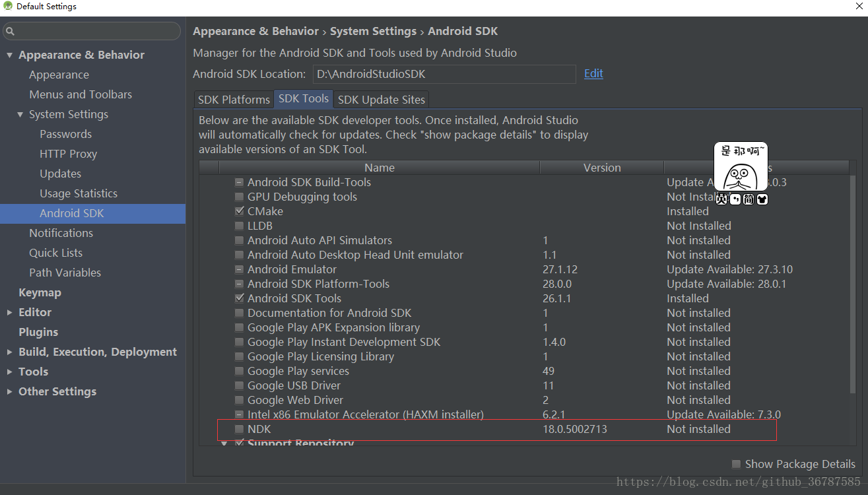The height and width of the screenshot is (495, 868).
Task: Expand the Tools settings section
Action: pos(9,372)
